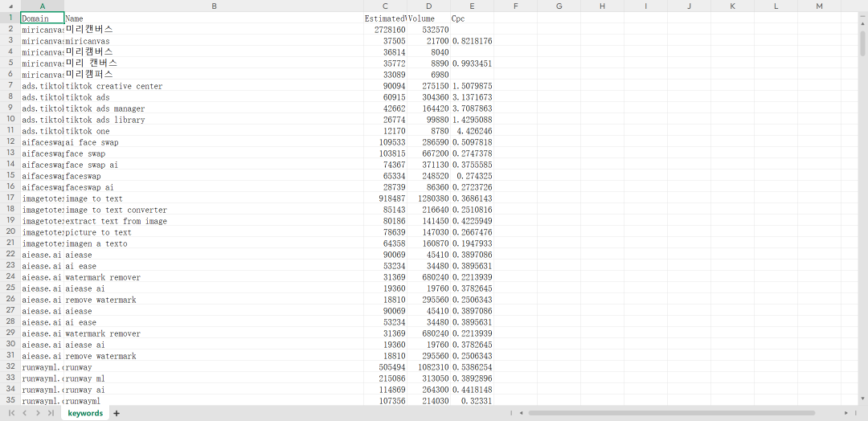Select cell containing tiktok ads library
This screenshot has width=868, height=421.
point(214,120)
